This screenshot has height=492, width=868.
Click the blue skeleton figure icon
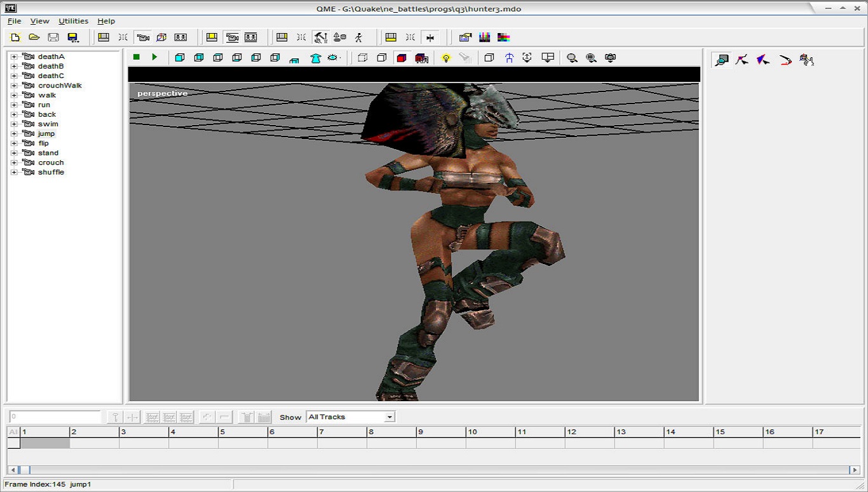[x=509, y=58]
